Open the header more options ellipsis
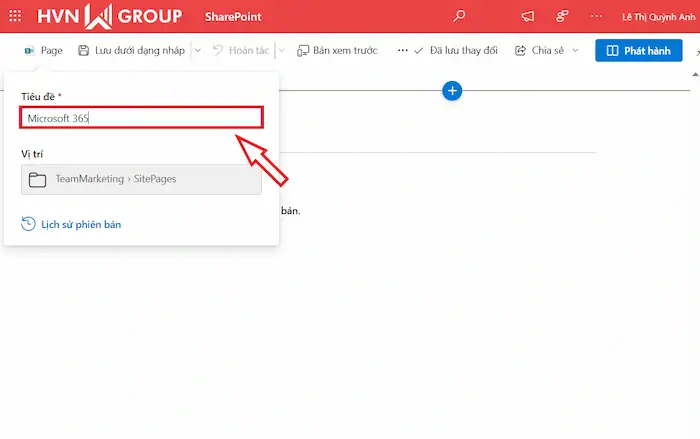The width and height of the screenshot is (700, 439). (597, 16)
